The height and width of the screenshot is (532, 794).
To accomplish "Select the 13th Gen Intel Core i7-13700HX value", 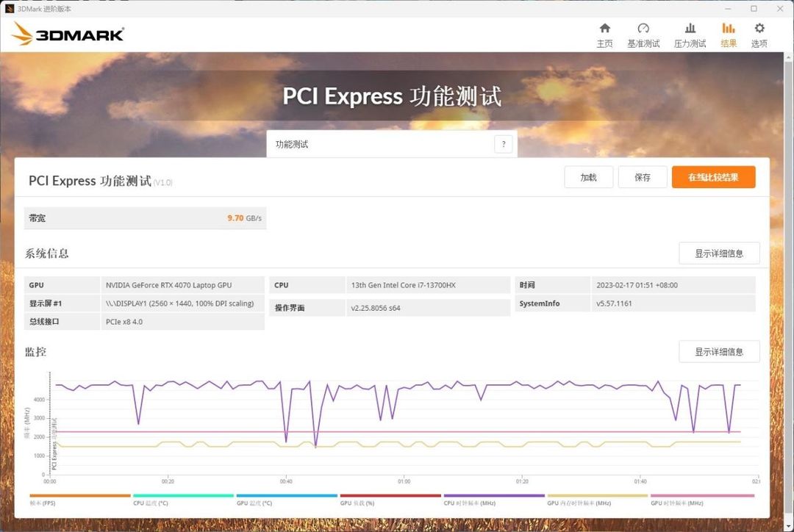I will click(x=403, y=285).
